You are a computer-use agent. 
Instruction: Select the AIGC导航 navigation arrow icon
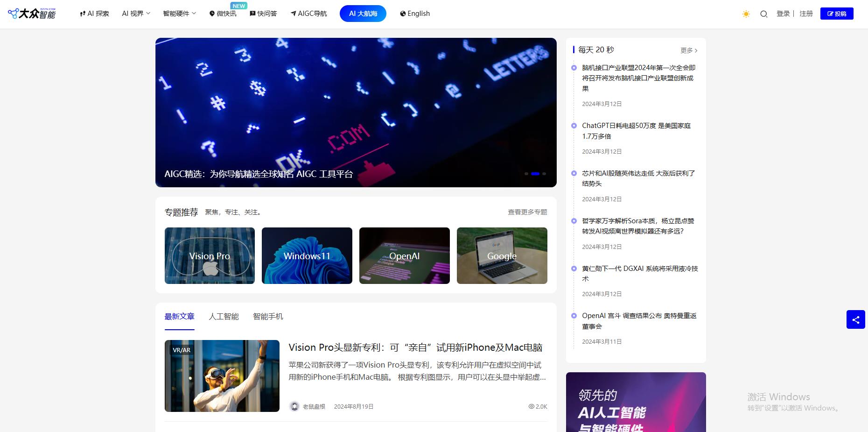click(x=293, y=14)
